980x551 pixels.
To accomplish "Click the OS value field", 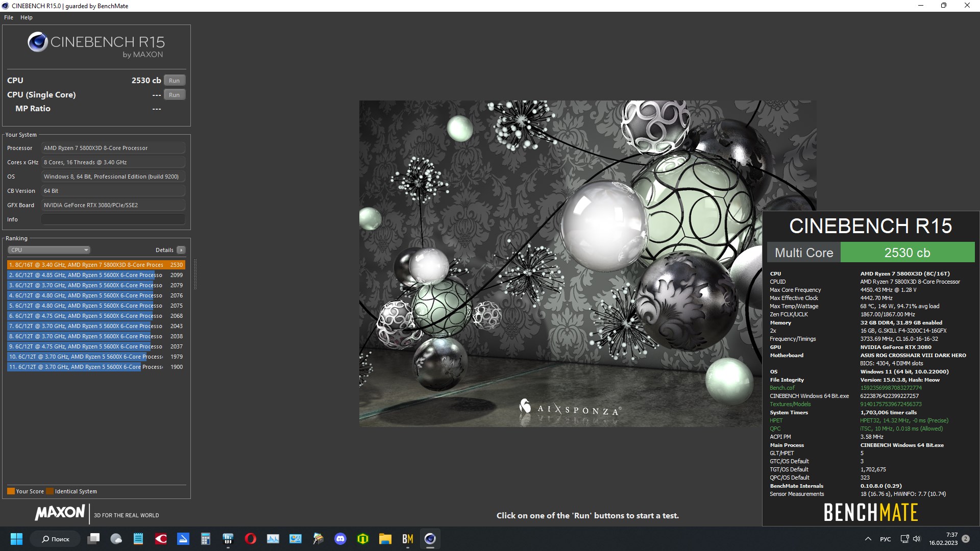I will [113, 177].
